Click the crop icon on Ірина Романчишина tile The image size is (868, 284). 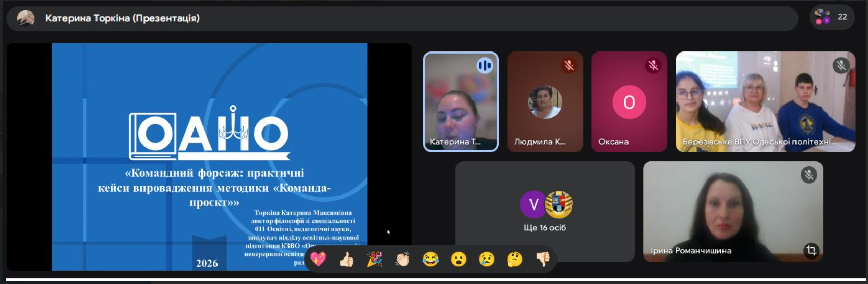pos(811,250)
